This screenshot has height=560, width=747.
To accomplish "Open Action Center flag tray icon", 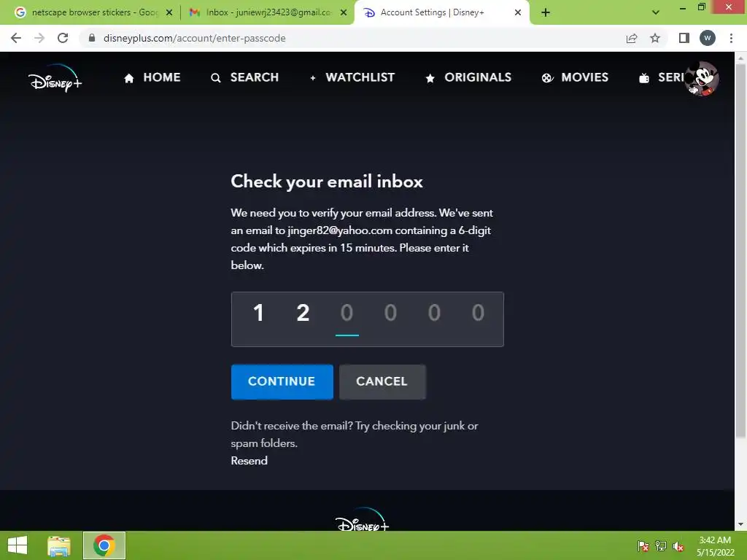I will tap(643, 546).
